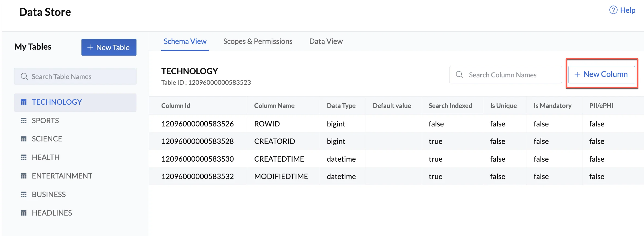Click the Help question mark icon
Viewport: 644px width, 236px height.
click(613, 10)
